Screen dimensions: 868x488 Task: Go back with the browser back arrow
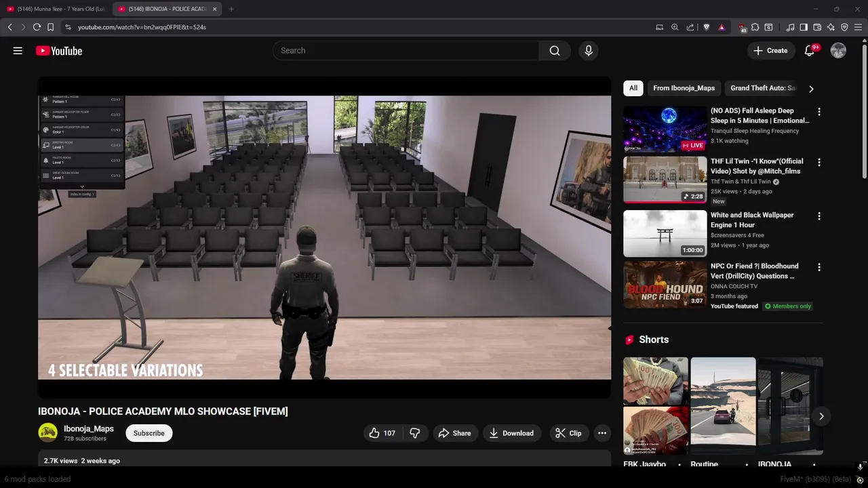click(x=9, y=27)
